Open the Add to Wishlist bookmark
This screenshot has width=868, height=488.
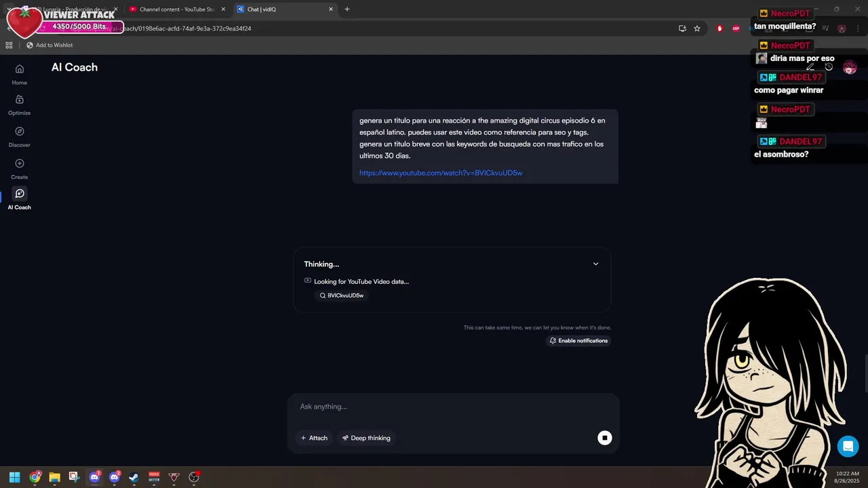coord(50,45)
